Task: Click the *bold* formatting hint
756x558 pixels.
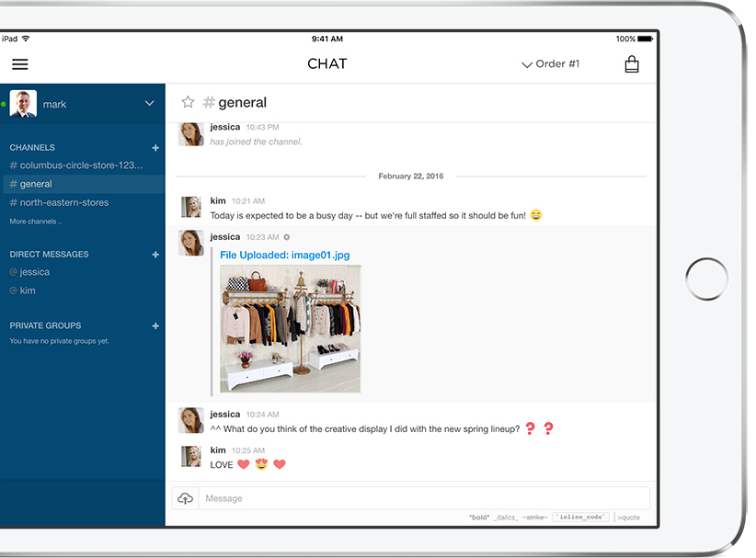Action: 479,518
